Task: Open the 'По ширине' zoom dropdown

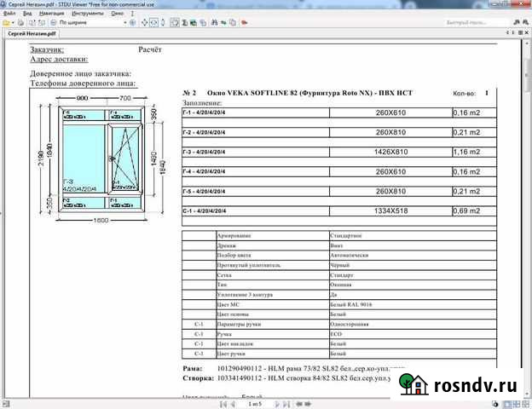Action: click(125, 23)
